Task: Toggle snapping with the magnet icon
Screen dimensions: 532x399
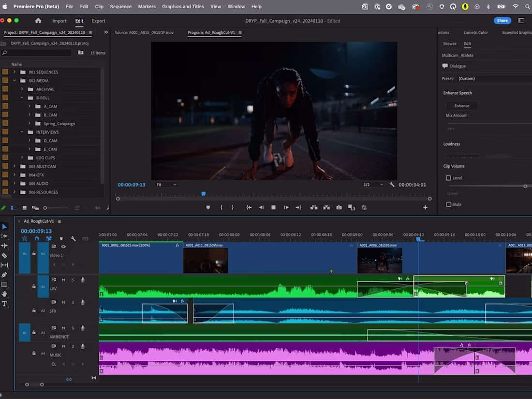Action: coord(37,238)
